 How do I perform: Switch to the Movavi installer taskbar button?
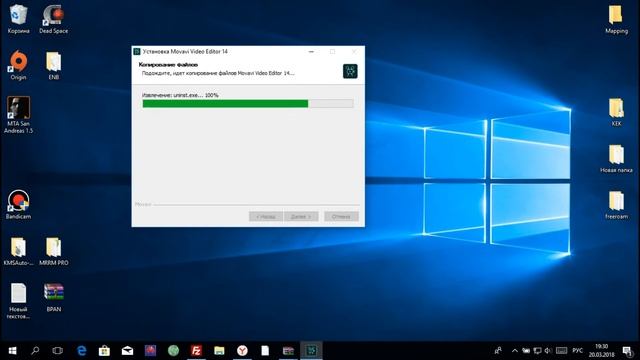[x=311, y=351]
